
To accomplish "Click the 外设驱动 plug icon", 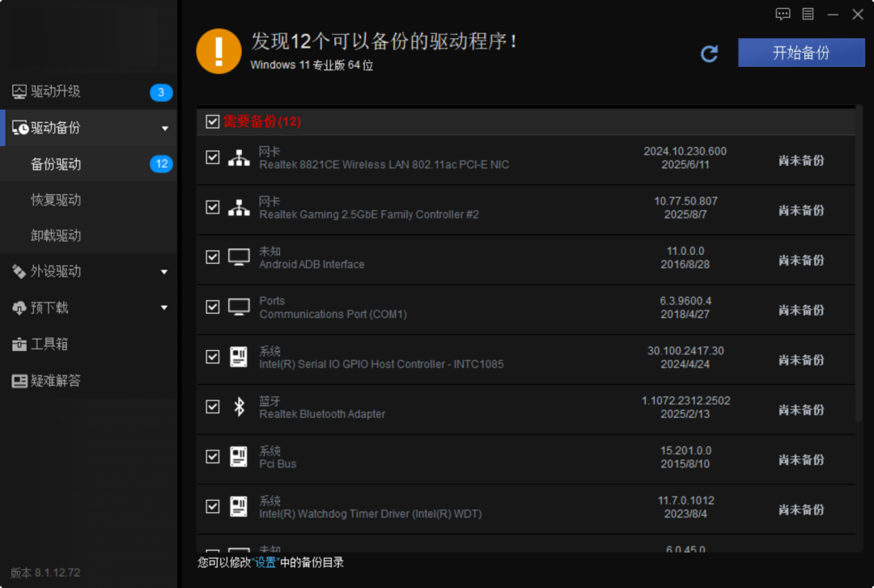I will (19, 272).
